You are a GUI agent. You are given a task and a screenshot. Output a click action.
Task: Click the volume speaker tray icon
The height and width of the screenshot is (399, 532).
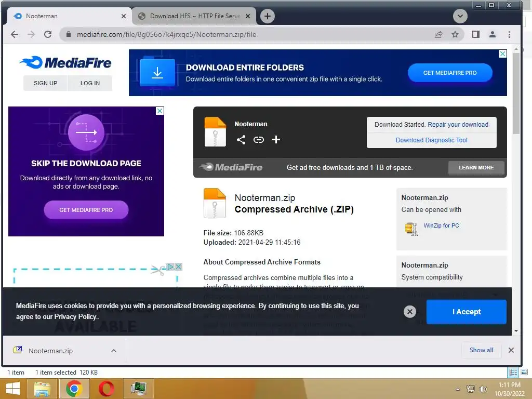(483, 389)
